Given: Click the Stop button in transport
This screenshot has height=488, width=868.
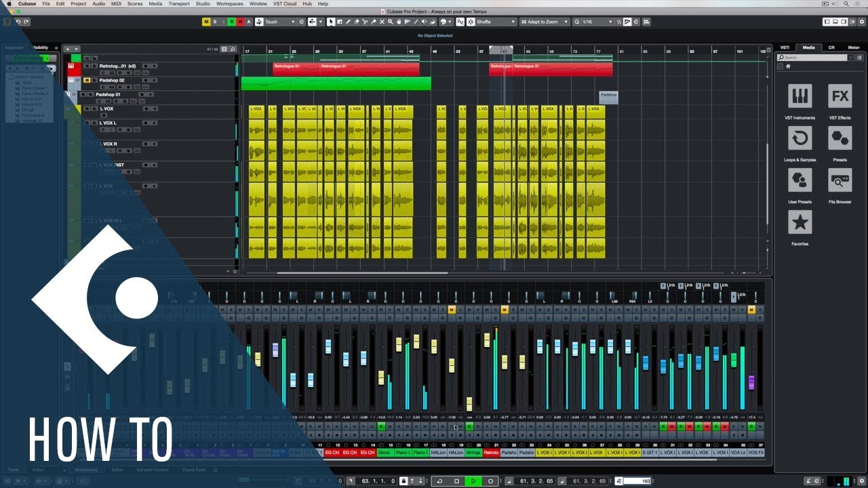Looking at the screenshot, I should pyautogui.click(x=456, y=481).
